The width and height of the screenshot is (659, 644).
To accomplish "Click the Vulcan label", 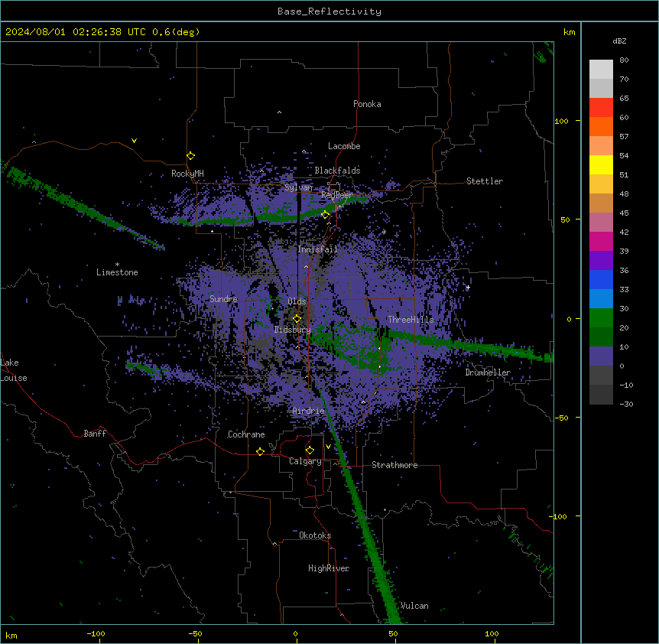I will pos(414,606).
